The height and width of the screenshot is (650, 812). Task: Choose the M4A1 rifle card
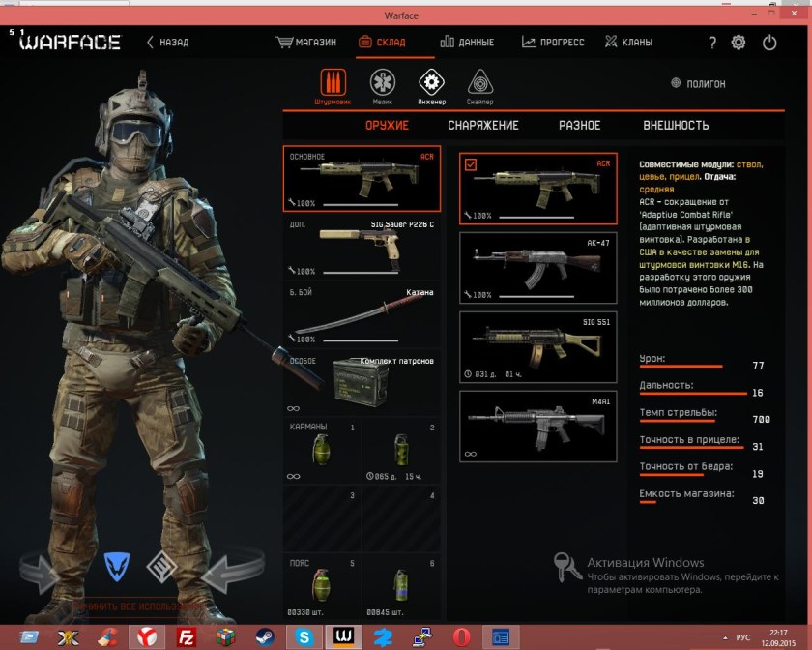(538, 427)
